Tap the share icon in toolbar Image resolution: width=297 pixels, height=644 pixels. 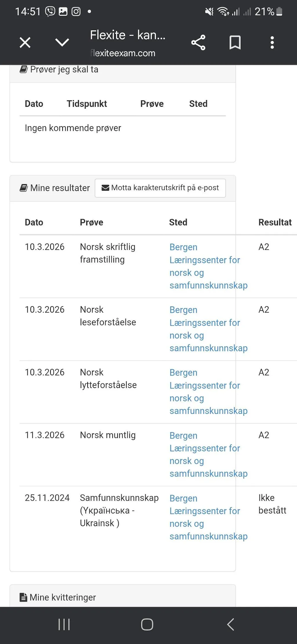198,43
